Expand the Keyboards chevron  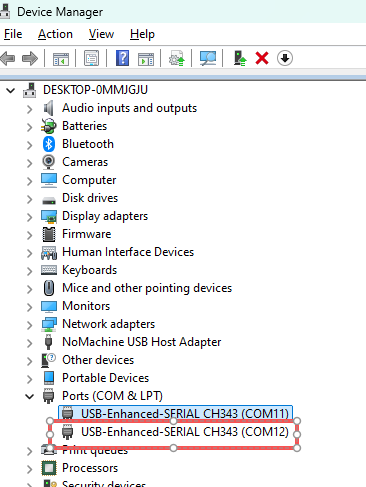point(30,271)
